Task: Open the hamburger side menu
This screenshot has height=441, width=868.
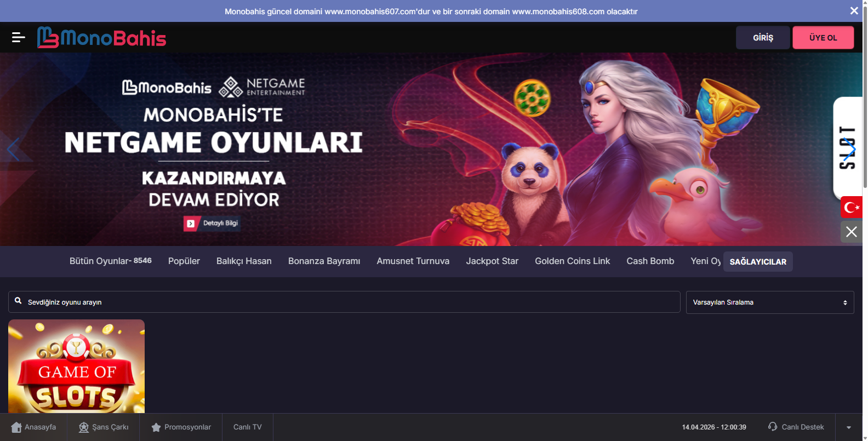Action: click(x=18, y=37)
